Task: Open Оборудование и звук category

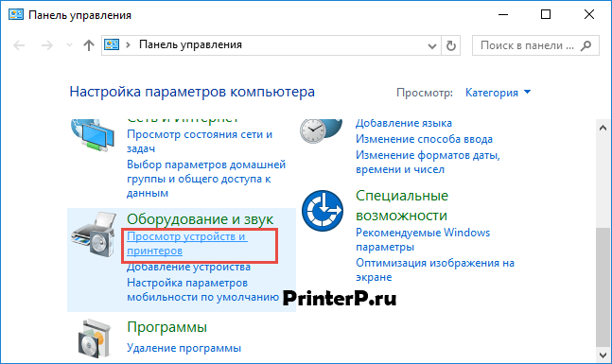Action: pos(201,219)
